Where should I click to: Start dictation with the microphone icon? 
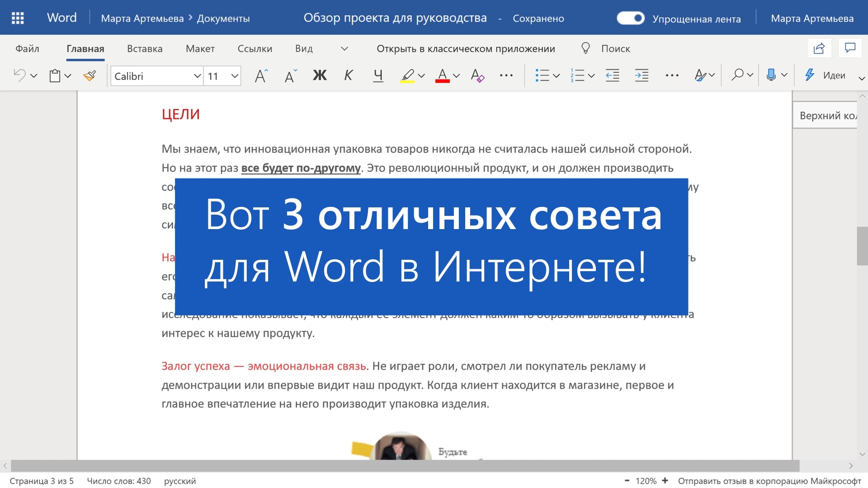tap(771, 75)
